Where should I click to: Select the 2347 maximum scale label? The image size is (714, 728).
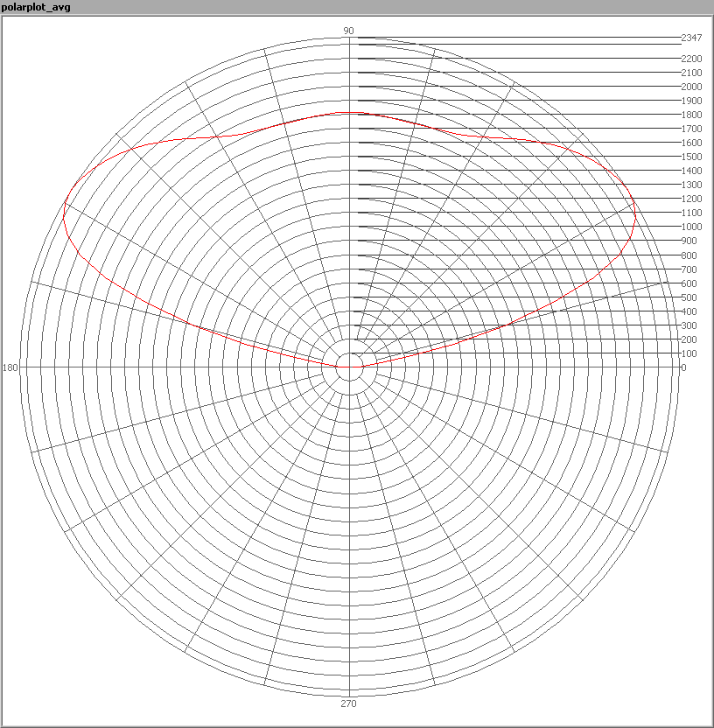(691, 38)
